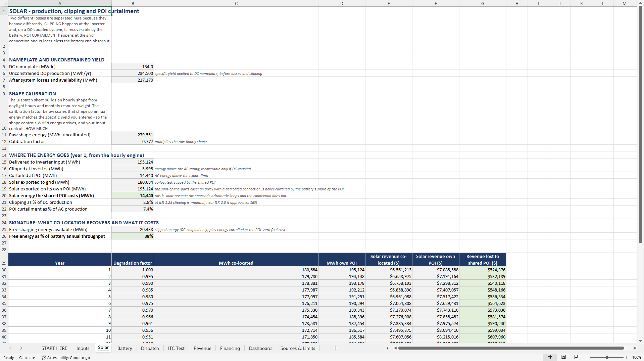Viewport: 644px width, 361px height.
Task: Go to previous sheet tab arrow
Action: click(10, 348)
